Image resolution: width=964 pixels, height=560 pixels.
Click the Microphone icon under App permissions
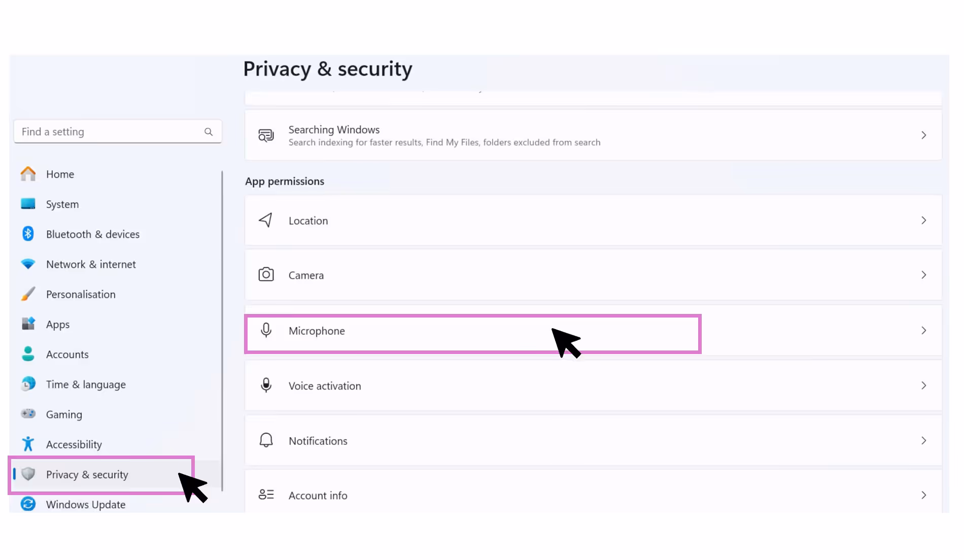click(x=266, y=331)
